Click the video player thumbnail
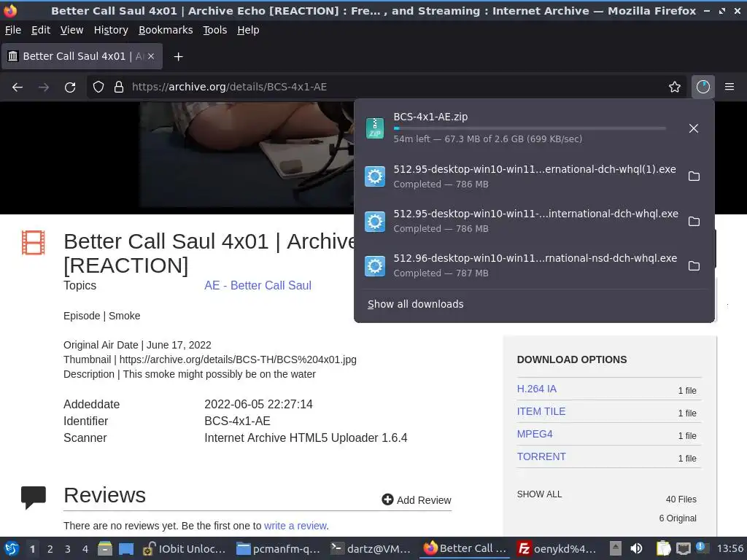Screen dimensions: 747x560 coord(247,155)
